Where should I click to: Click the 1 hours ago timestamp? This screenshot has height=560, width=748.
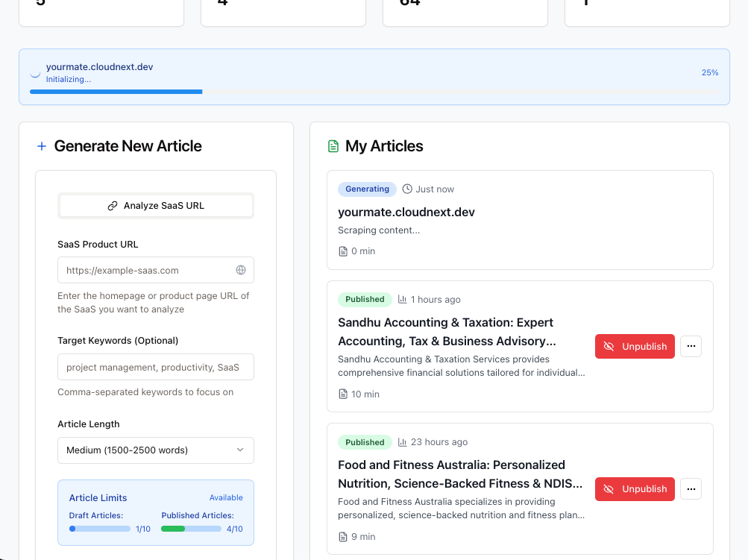[x=436, y=299]
